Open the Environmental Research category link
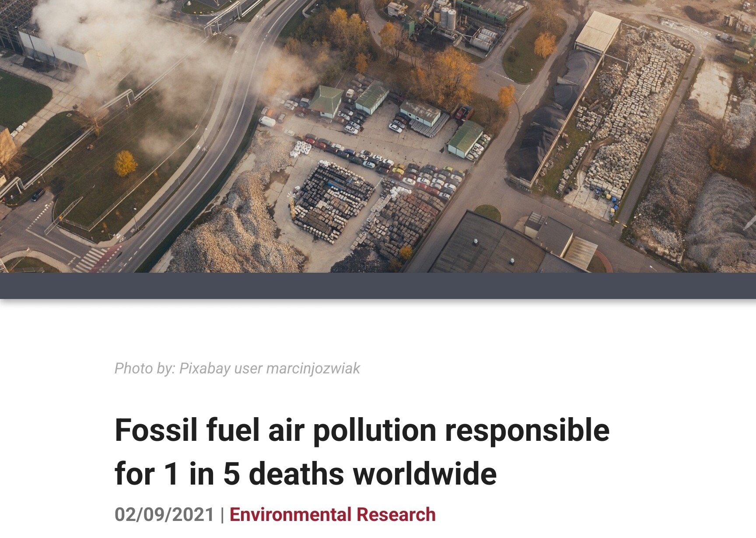756x538 pixels. (x=332, y=514)
